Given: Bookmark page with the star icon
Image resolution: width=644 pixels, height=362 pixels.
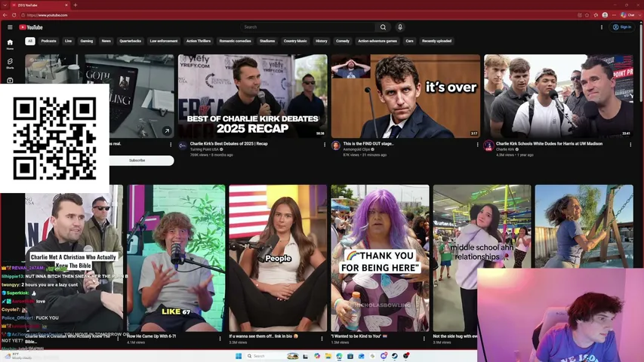Looking at the screenshot, I should tap(587, 15).
